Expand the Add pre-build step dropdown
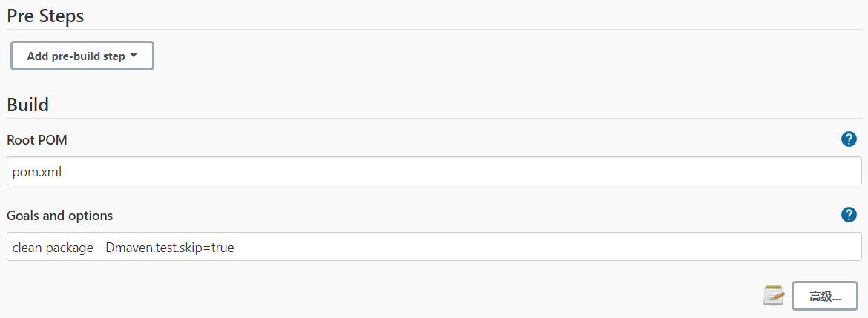The image size is (868, 318). tap(82, 56)
